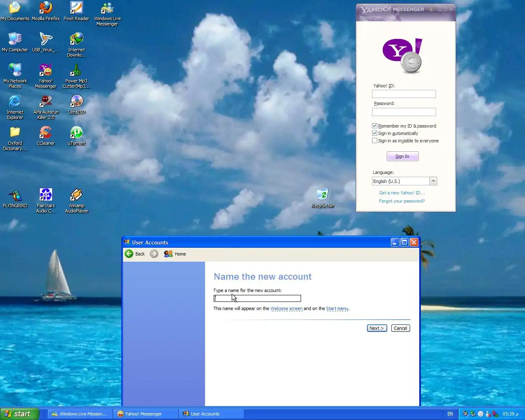Maximize the User Accounts window
This screenshot has height=420, width=525.
404,242
